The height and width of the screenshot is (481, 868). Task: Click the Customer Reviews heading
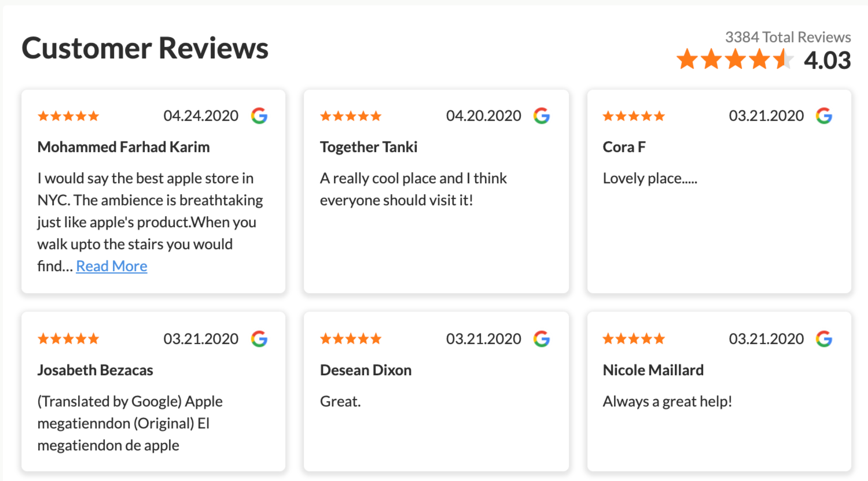(145, 48)
